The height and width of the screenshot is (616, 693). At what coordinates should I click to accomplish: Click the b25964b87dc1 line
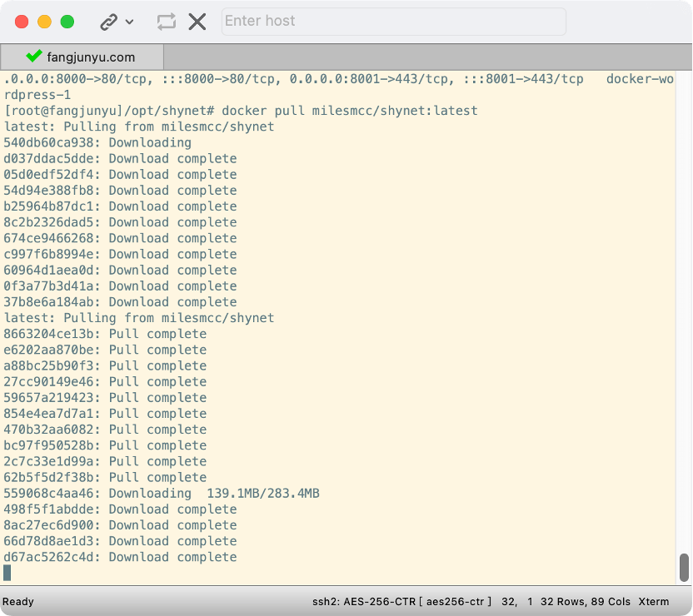(120, 206)
